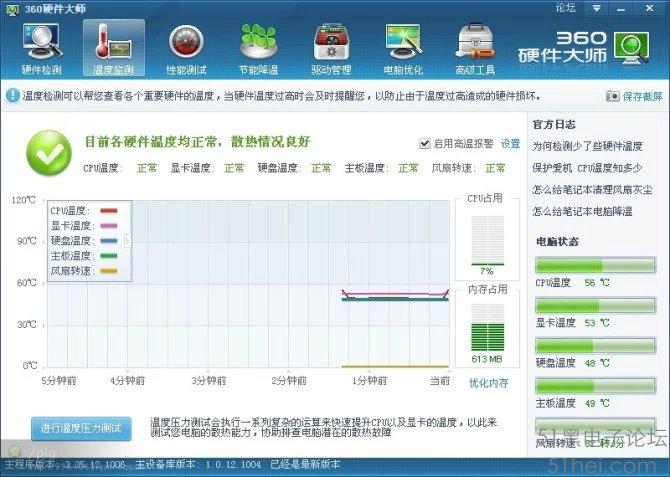Click the green 主板温度 legend swatch
This screenshot has height=477, width=670.
click(109, 256)
